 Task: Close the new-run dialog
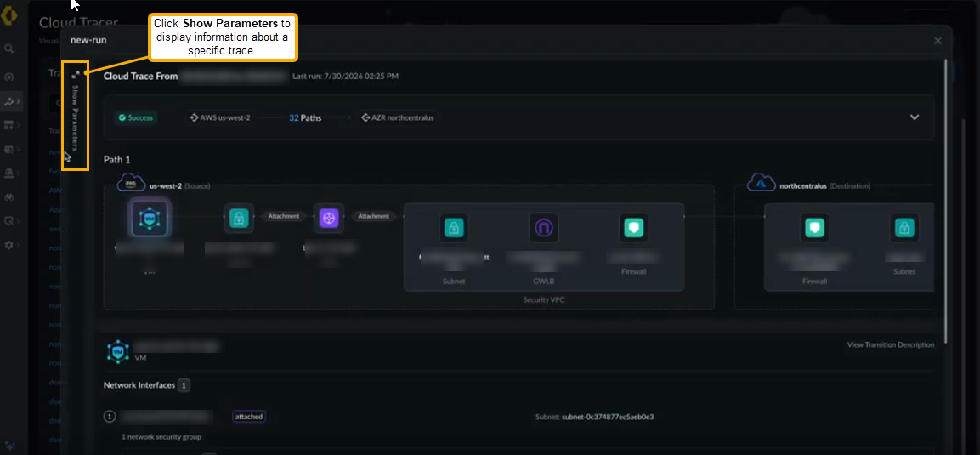[938, 41]
